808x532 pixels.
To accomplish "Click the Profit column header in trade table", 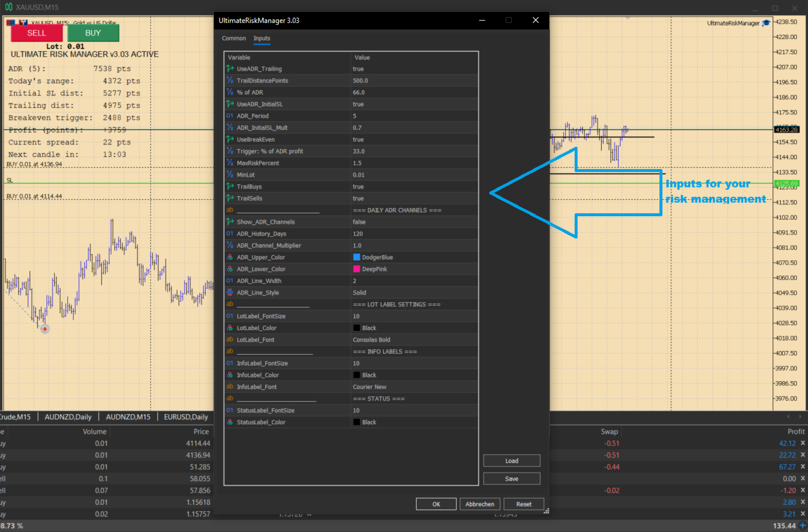I will point(796,432).
